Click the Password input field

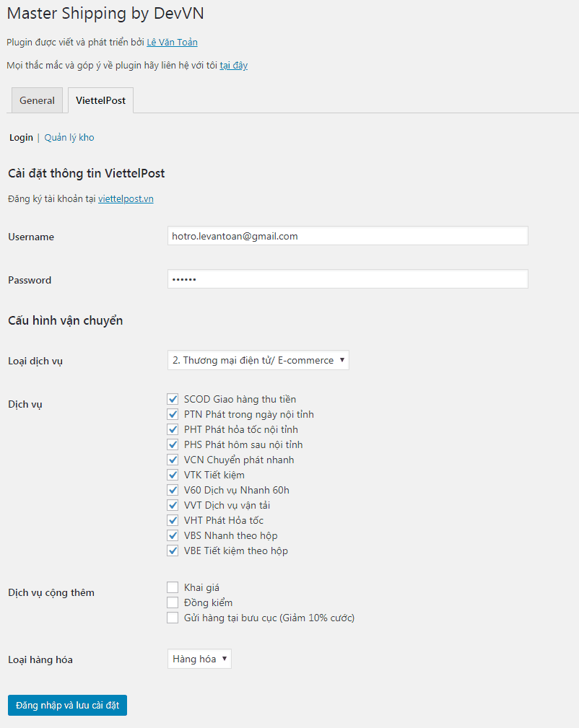(x=347, y=279)
